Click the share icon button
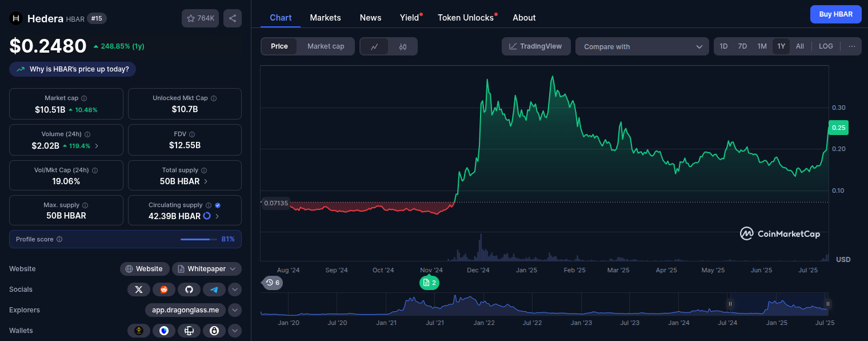Image resolution: width=868 pixels, height=341 pixels. 233,18
